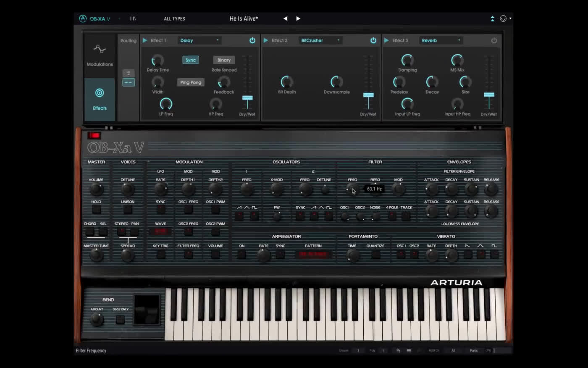588x368 pixels.
Task: Open the BitCrusher effect type dropdown
Action: tap(320, 40)
